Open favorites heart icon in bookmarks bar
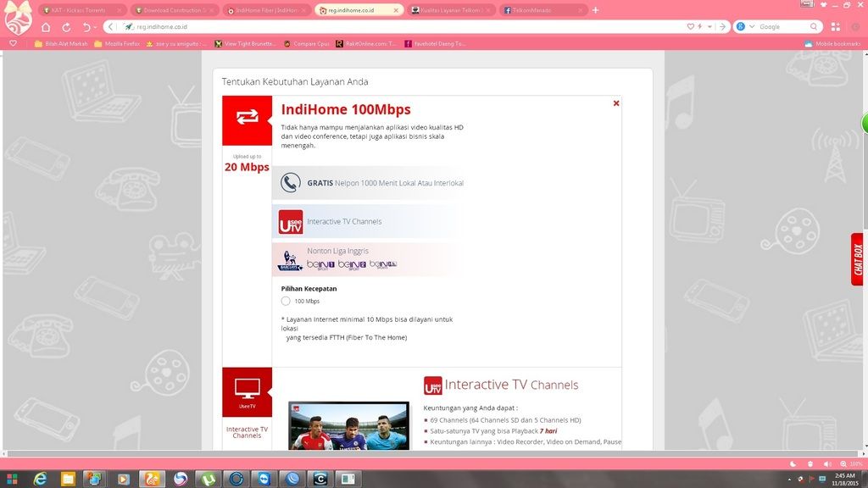 coord(13,43)
